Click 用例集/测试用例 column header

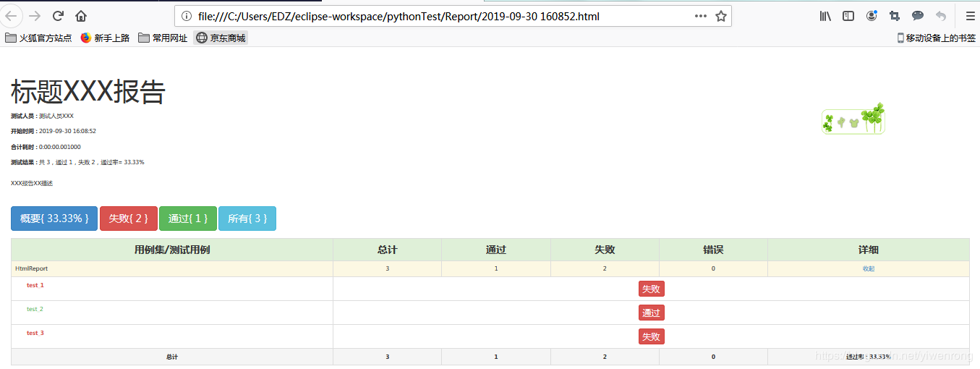(172, 250)
